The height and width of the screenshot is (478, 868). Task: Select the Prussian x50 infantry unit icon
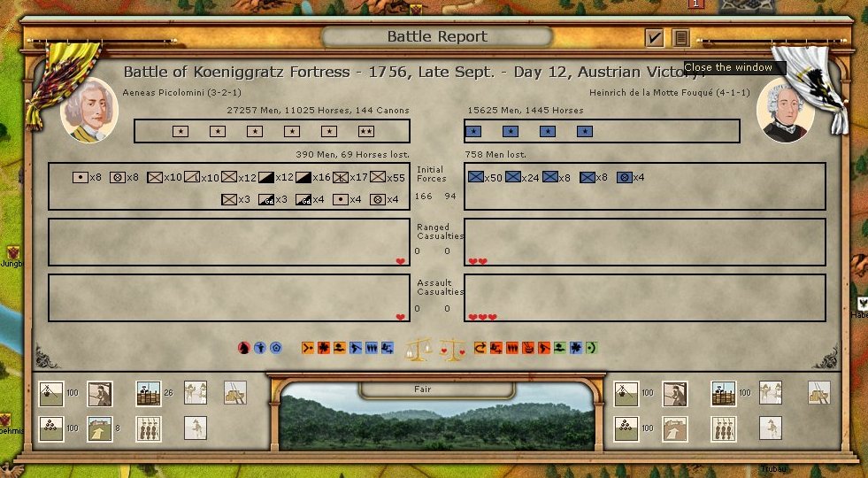(476, 177)
